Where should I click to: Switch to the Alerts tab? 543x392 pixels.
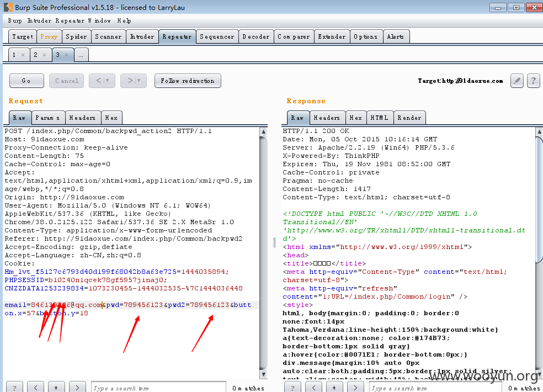click(x=396, y=36)
